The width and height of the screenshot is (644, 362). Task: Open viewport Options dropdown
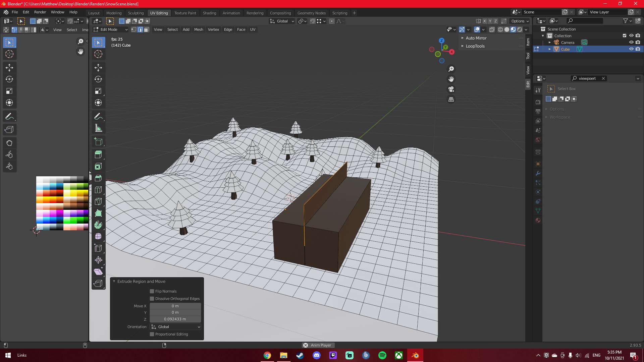520,21
